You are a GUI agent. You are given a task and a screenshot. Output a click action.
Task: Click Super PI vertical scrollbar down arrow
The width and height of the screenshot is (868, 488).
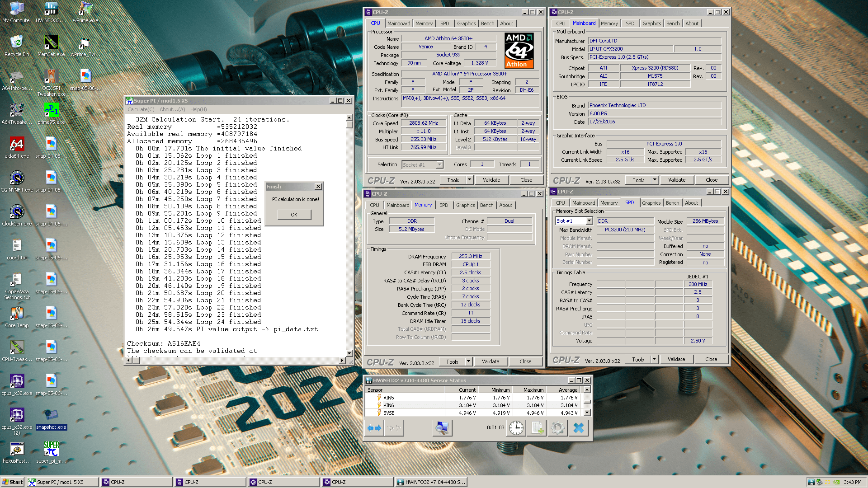click(349, 353)
